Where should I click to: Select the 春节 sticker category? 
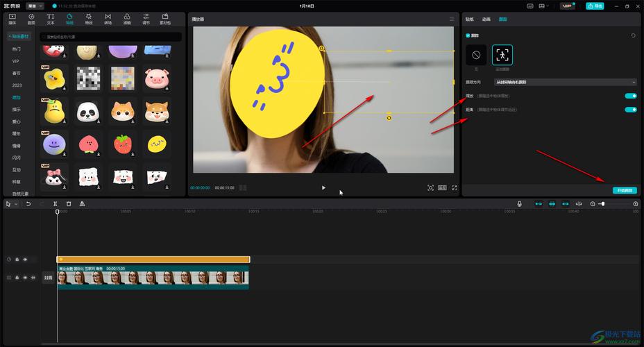point(16,73)
